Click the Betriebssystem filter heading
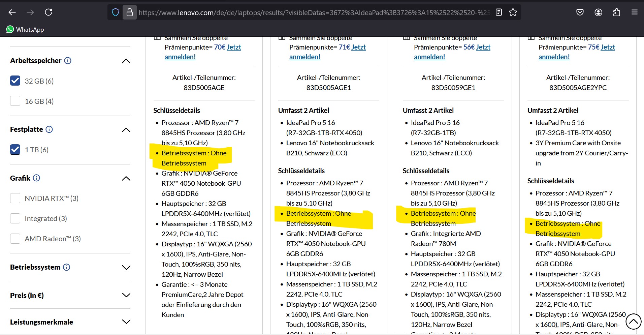The height and width of the screenshot is (335, 644). point(35,267)
